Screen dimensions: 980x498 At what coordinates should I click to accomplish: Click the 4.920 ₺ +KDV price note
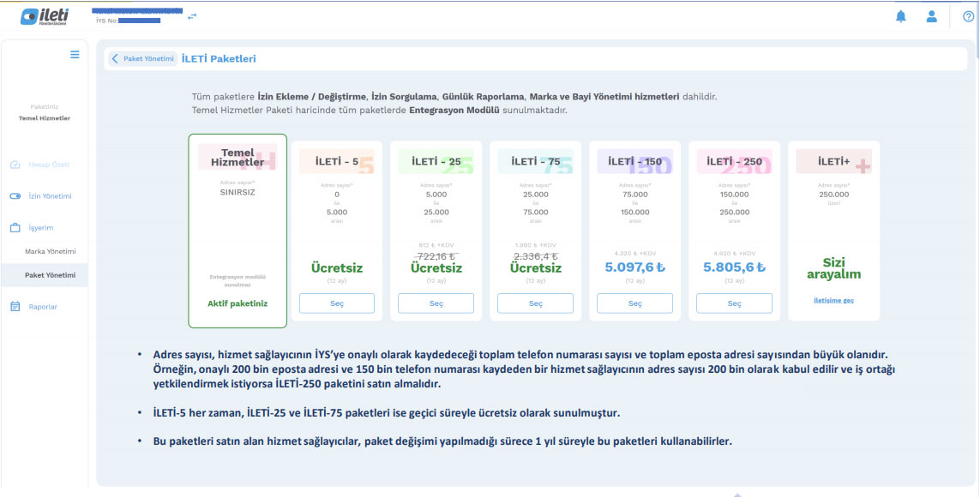pos(735,254)
